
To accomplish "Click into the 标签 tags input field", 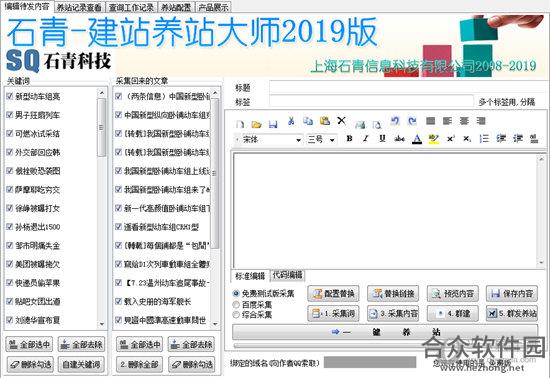I will (x=371, y=102).
